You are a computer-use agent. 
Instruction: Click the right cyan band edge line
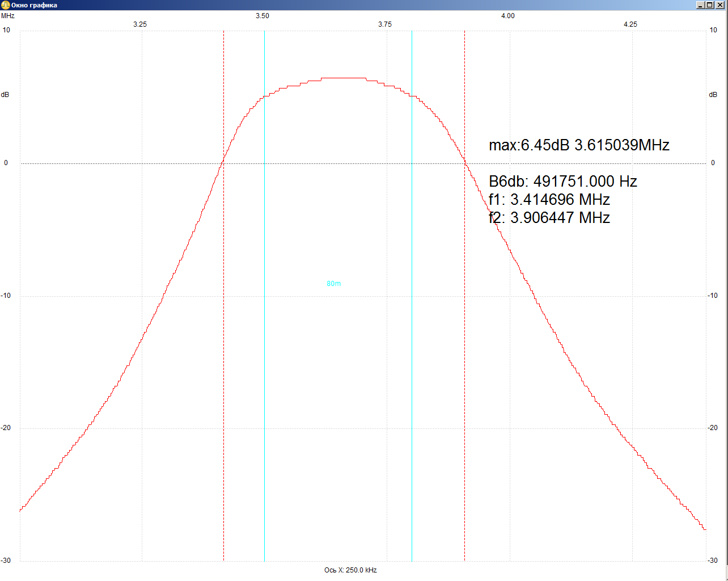pos(412,340)
